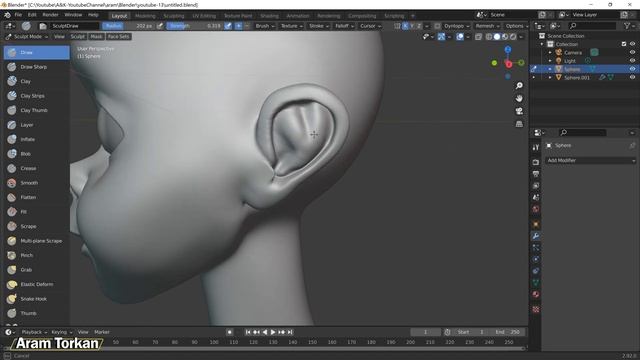Image resolution: width=640 pixels, height=360 pixels.
Task: Switch to the Layout workspace tab
Action: (119, 16)
